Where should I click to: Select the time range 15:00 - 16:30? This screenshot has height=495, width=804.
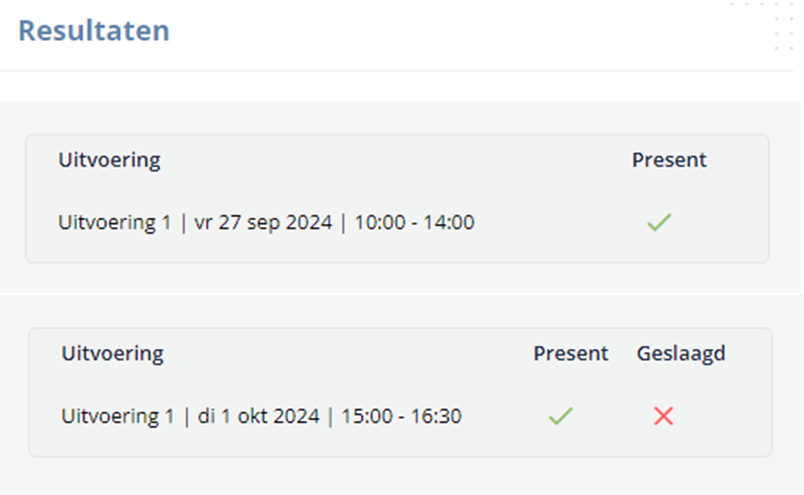tap(401, 416)
